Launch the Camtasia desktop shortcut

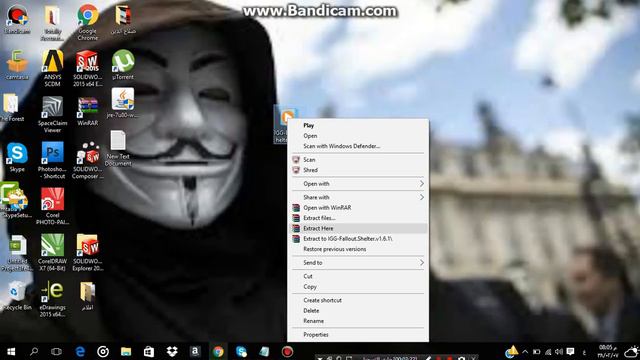17,65
